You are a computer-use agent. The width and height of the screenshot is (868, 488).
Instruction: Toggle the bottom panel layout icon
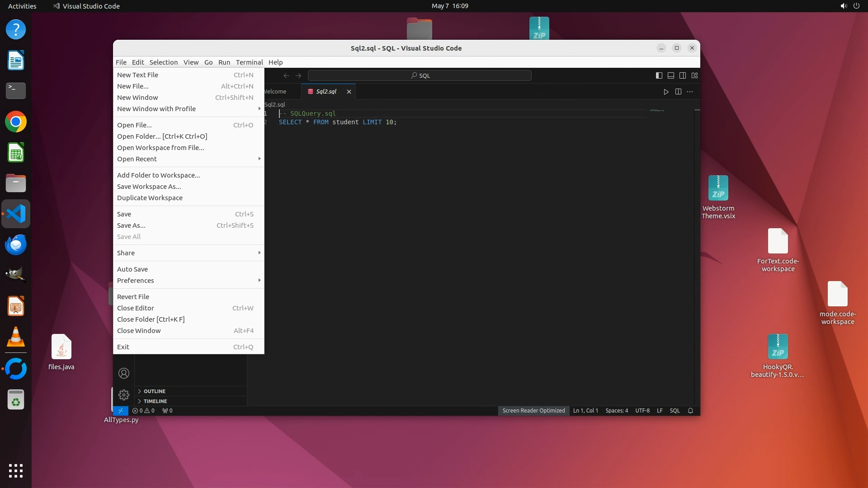click(x=671, y=75)
